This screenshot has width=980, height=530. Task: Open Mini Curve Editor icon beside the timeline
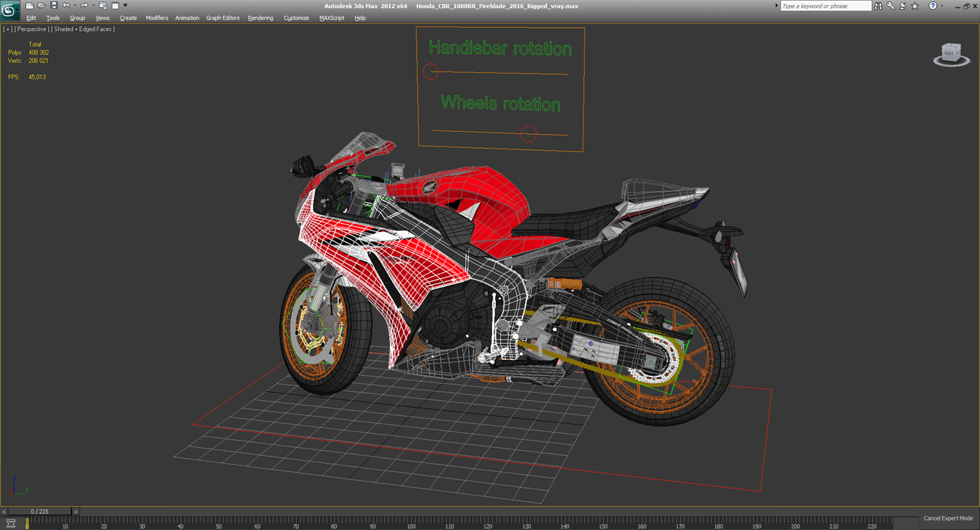click(11, 523)
